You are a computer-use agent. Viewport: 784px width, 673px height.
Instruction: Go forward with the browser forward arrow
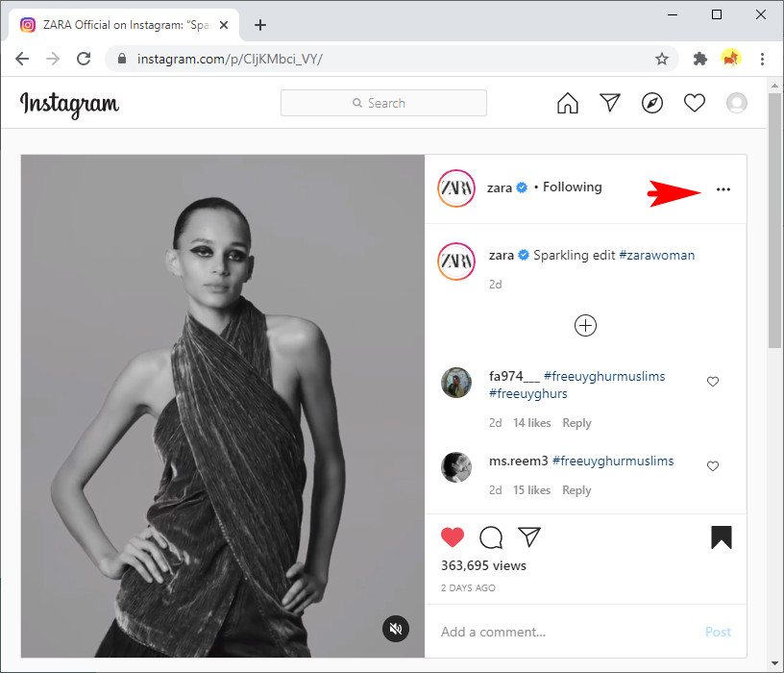[x=53, y=59]
